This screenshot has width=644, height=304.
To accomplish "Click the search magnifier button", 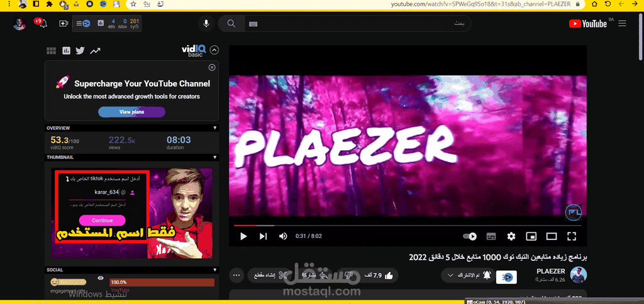I will point(231,24).
